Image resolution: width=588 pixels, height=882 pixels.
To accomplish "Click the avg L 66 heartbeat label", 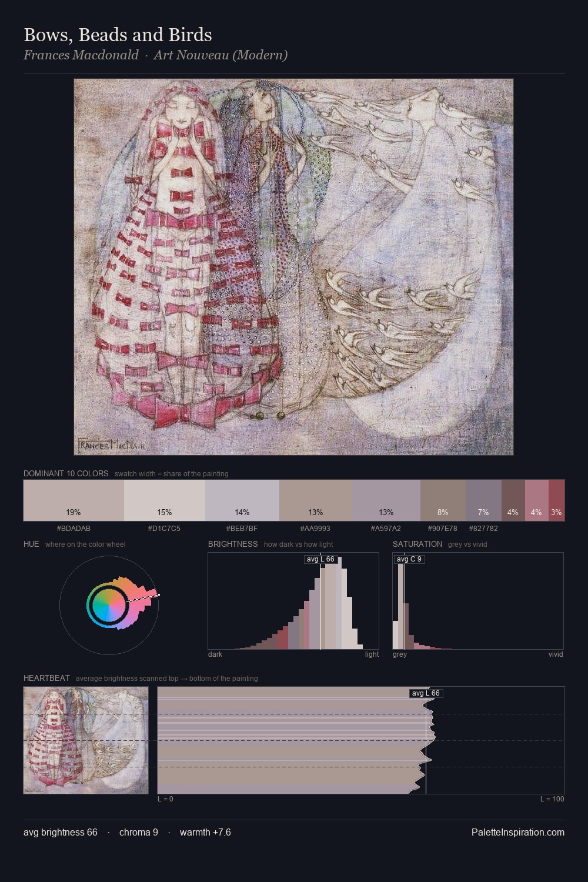I will (426, 693).
